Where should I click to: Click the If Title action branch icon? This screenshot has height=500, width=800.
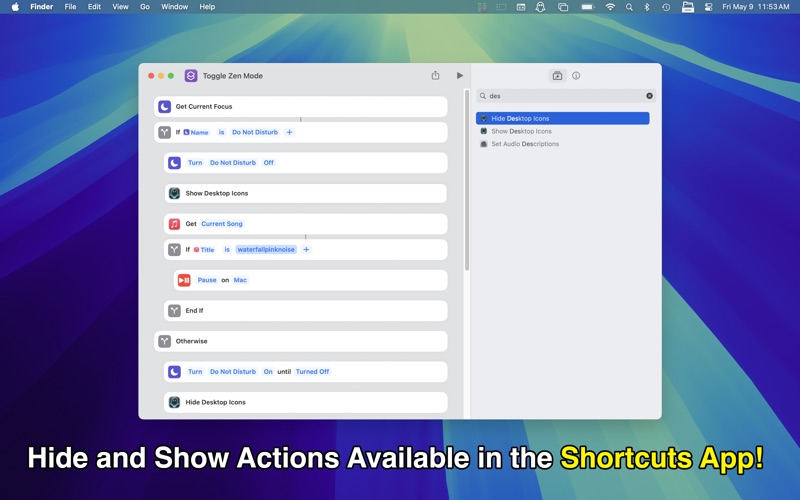174,249
